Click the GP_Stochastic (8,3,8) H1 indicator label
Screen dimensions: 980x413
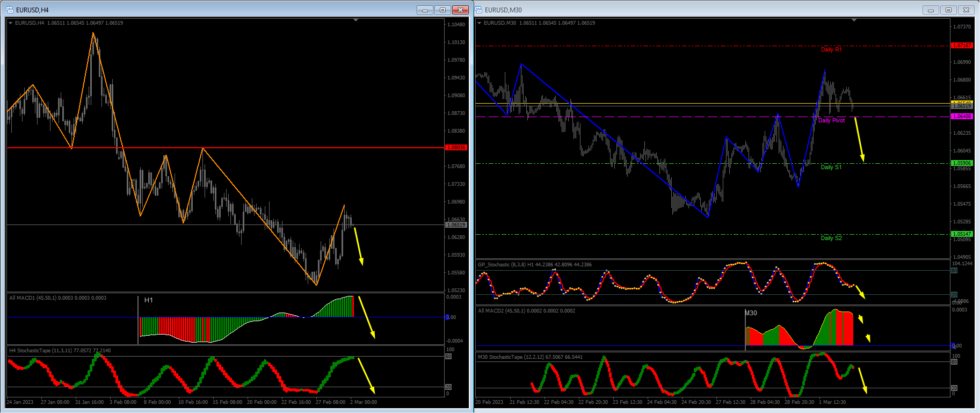(535, 265)
